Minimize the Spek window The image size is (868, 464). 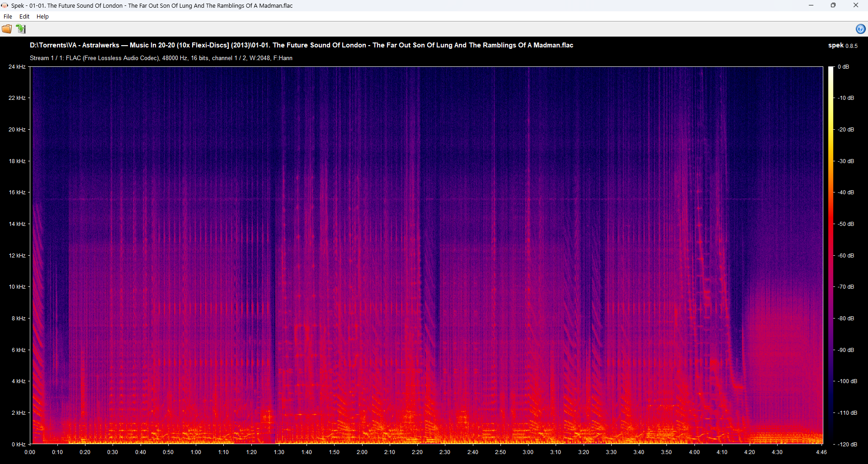pos(811,5)
